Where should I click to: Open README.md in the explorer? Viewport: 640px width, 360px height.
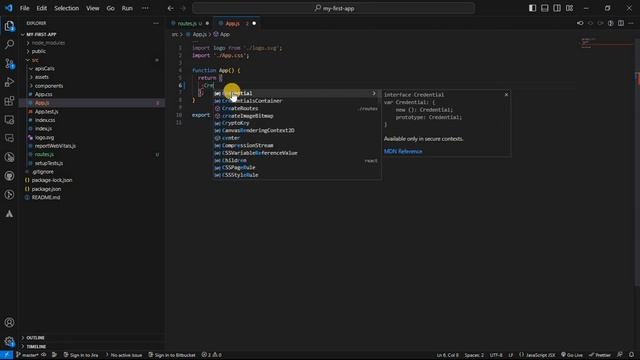(46, 198)
